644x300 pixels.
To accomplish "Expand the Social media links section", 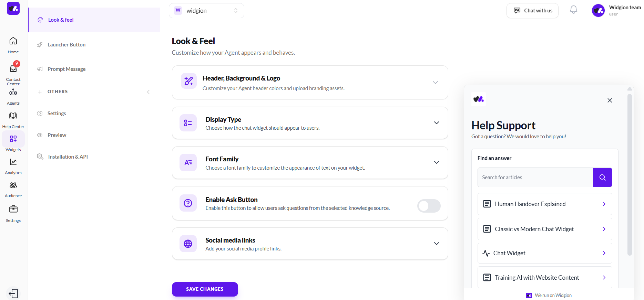I will [x=436, y=244].
